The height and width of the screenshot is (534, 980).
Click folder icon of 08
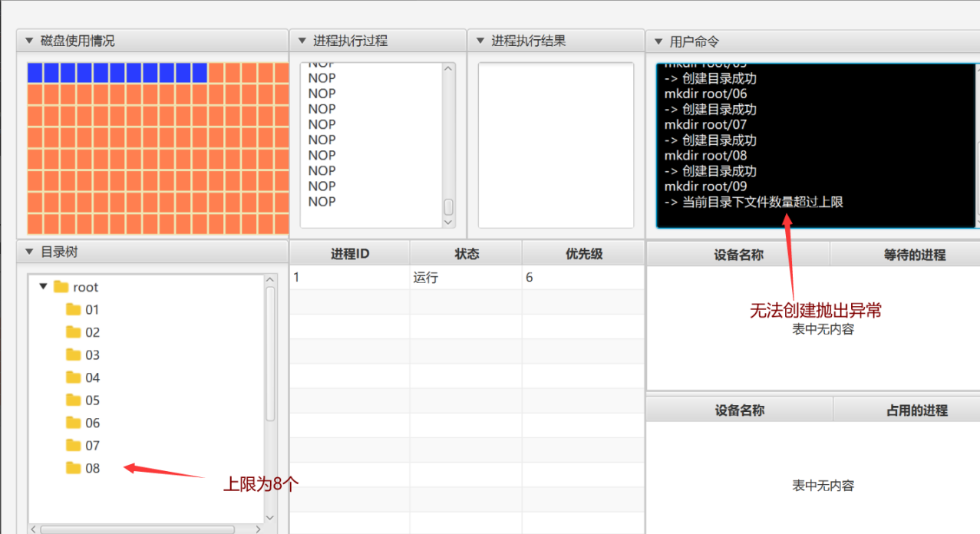point(74,468)
